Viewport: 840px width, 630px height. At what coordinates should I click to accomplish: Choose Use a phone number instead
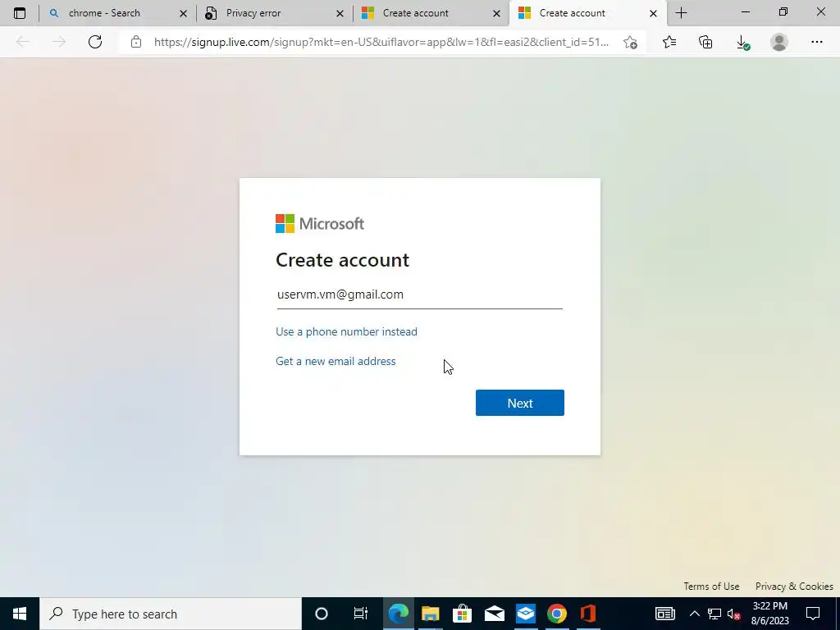(x=346, y=331)
